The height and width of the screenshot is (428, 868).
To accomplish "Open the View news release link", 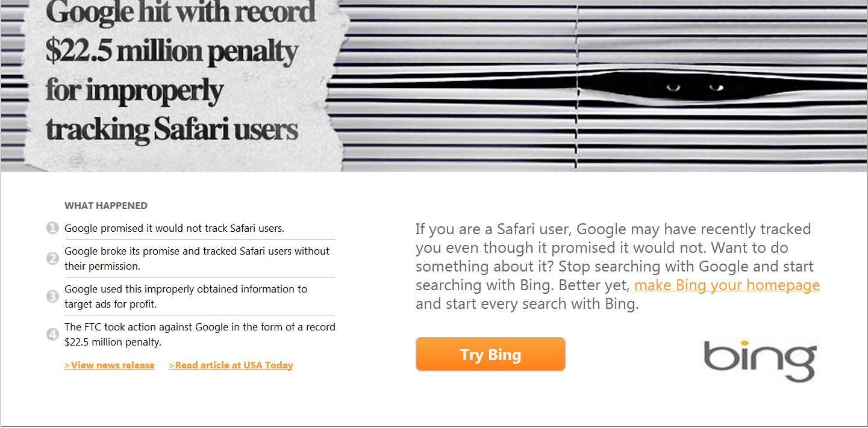I will [x=110, y=365].
